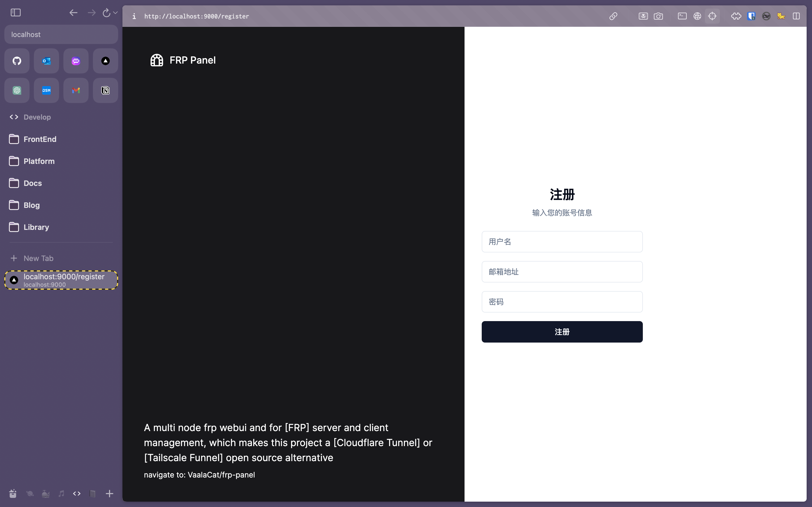The image size is (812, 507).
Task: Open the reload button dropdown chevron
Action: click(115, 13)
